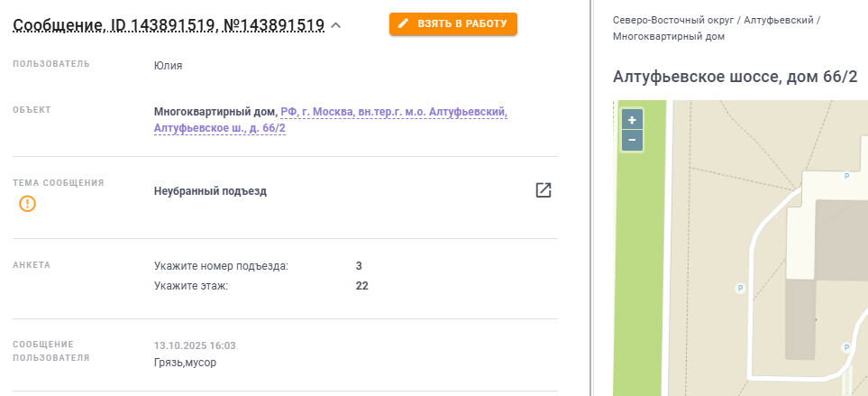Zoom out on the map
The width and height of the screenshot is (868, 396).
(632, 140)
